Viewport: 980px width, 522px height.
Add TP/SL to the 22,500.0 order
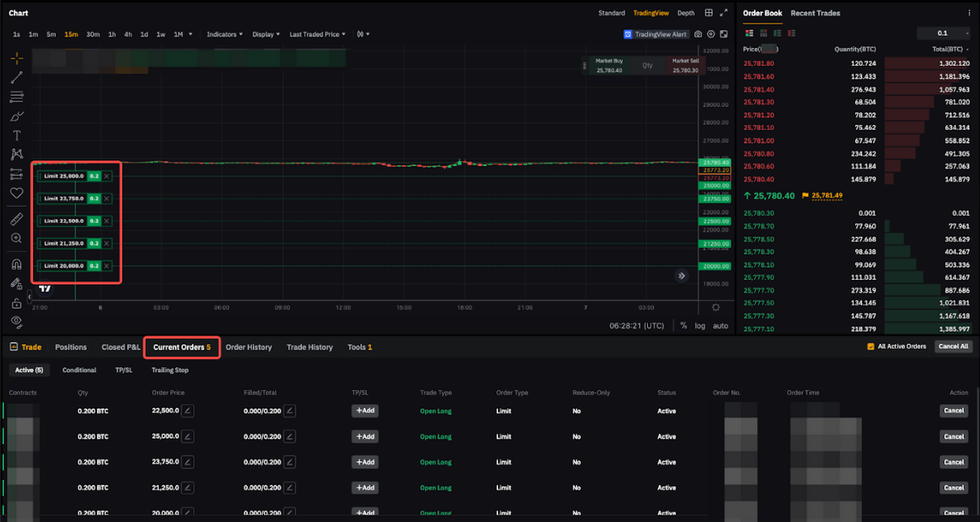[364, 411]
